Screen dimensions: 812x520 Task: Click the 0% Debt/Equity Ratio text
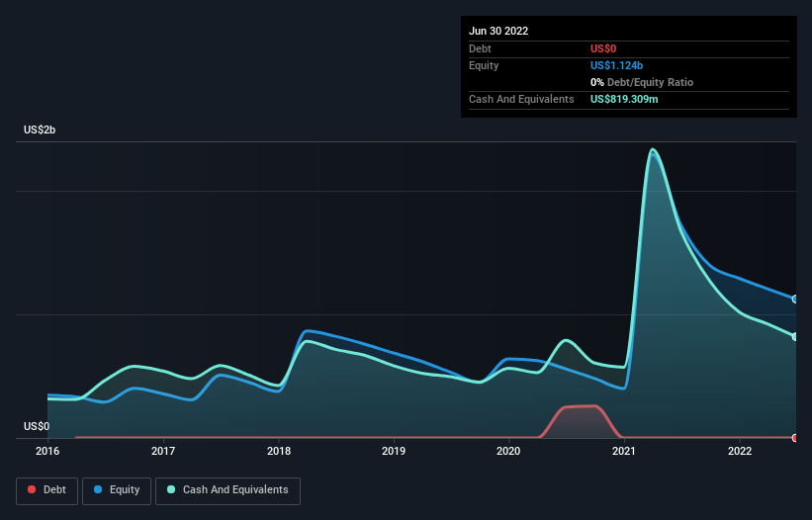[x=642, y=82]
